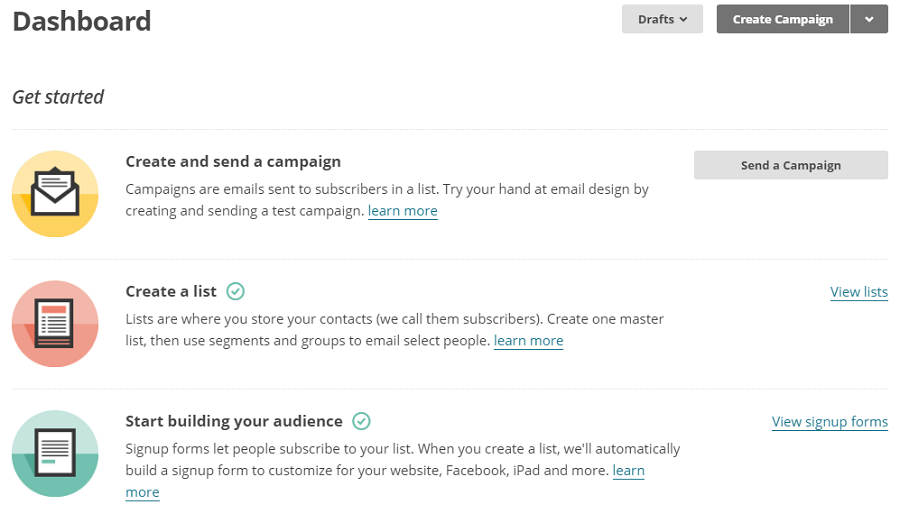Click the Create a list heading
Viewport: 900px width, 532px height.
(171, 292)
